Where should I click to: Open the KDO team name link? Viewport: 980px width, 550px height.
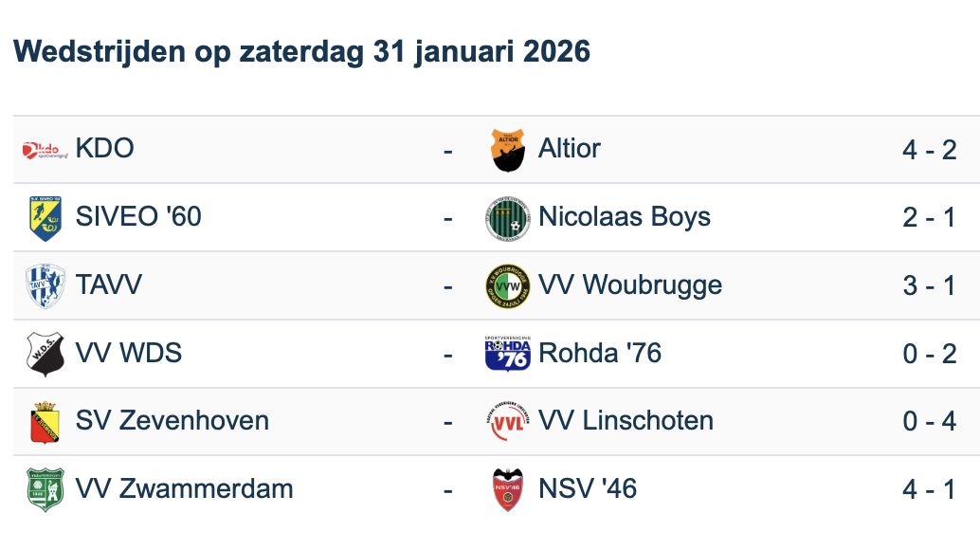(104, 149)
